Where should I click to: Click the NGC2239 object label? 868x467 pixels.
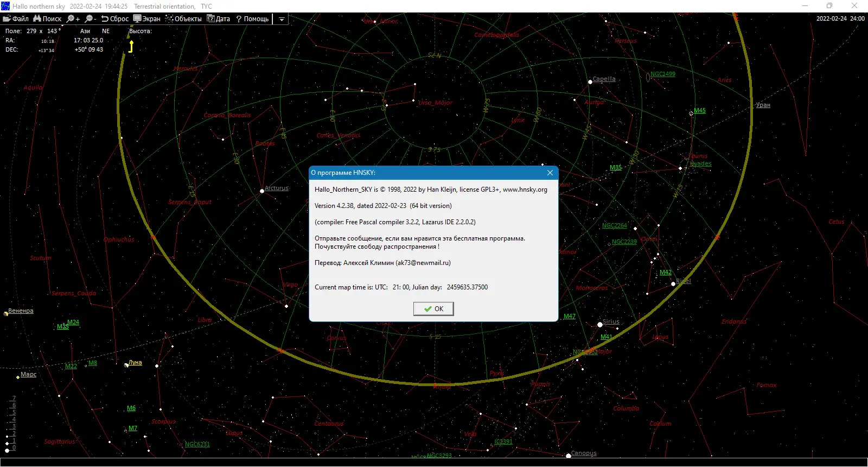click(x=624, y=242)
